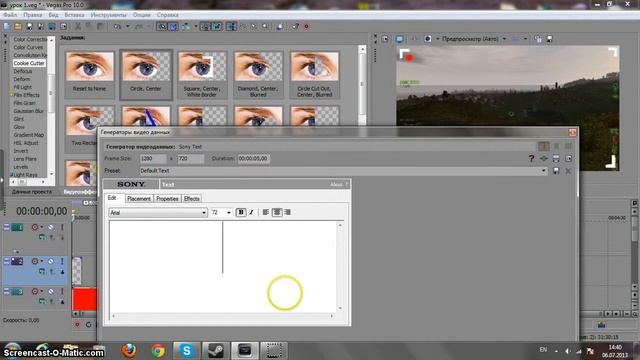The height and width of the screenshot is (360, 640).
Task: Switch to the Effects tab
Action: pos(191,199)
